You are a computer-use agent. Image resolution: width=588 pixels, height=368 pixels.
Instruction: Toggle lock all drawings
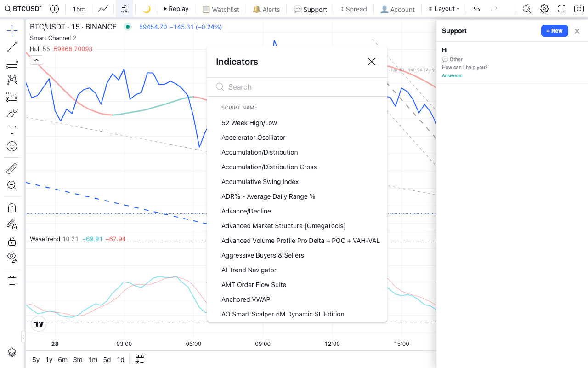tap(12, 241)
